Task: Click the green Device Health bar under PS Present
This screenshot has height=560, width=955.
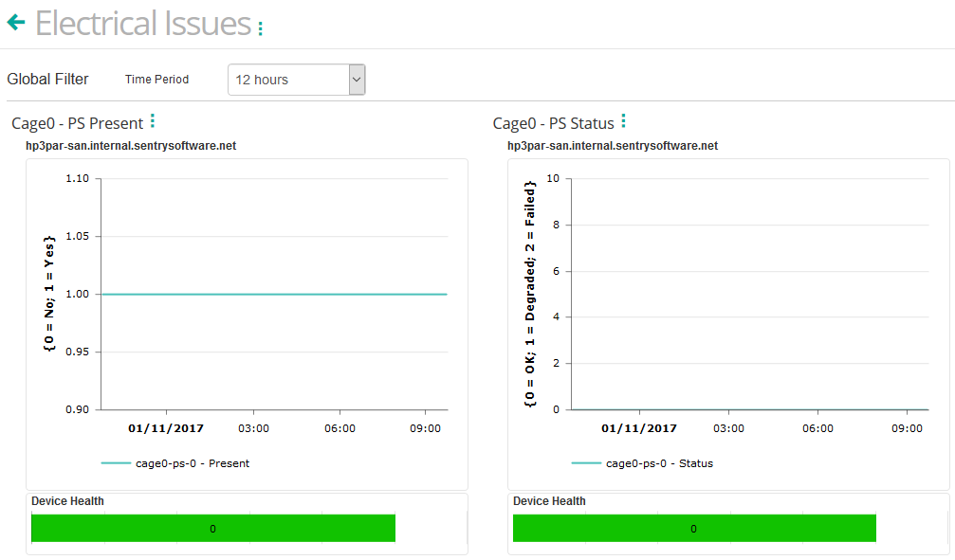Action: point(212,528)
